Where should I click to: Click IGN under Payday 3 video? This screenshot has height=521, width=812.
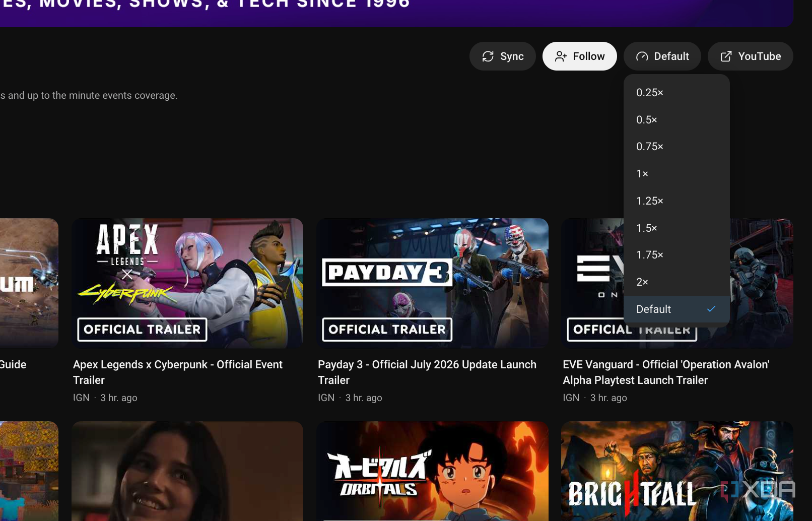pyautogui.click(x=326, y=398)
